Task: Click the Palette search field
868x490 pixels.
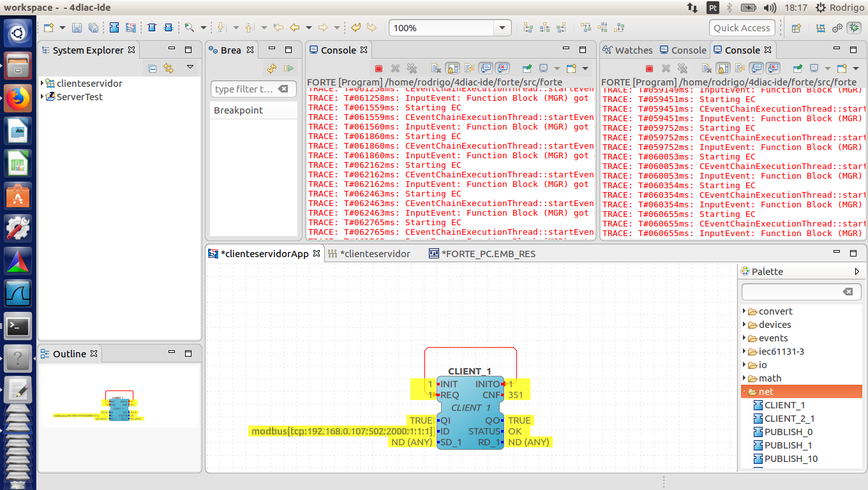Action: tap(801, 292)
